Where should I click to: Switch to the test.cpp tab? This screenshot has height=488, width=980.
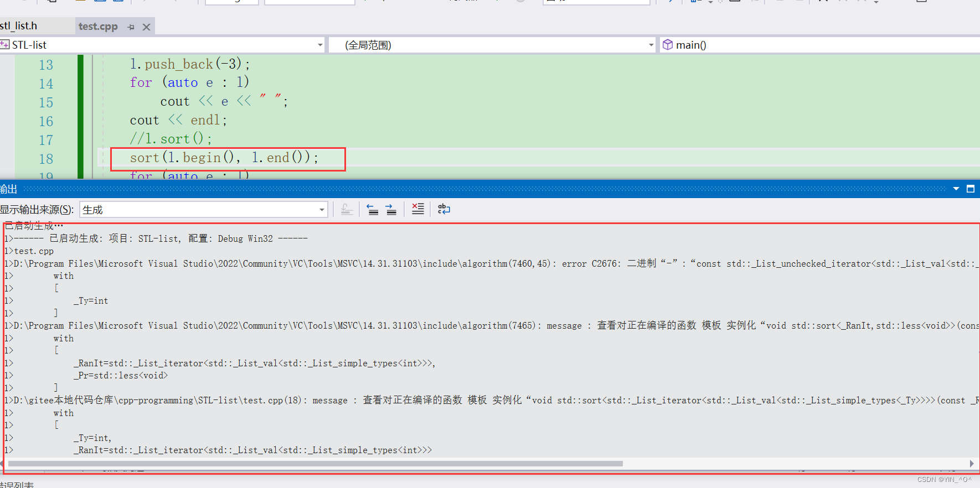tap(98, 26)
